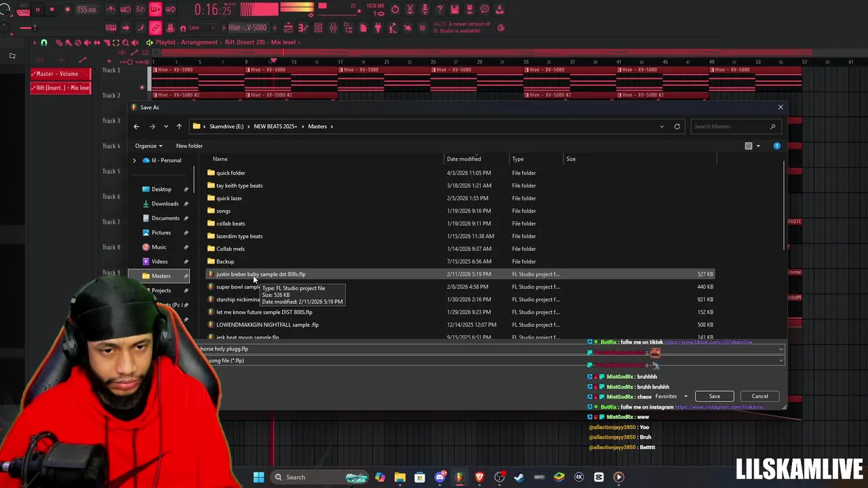This screenshot has width=868, height=488.
Task: Select the quick folder folder row
Action: click(x=460, y=173)
